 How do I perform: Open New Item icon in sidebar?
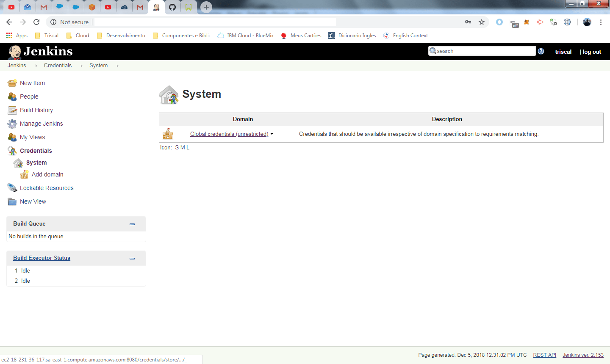12,83
